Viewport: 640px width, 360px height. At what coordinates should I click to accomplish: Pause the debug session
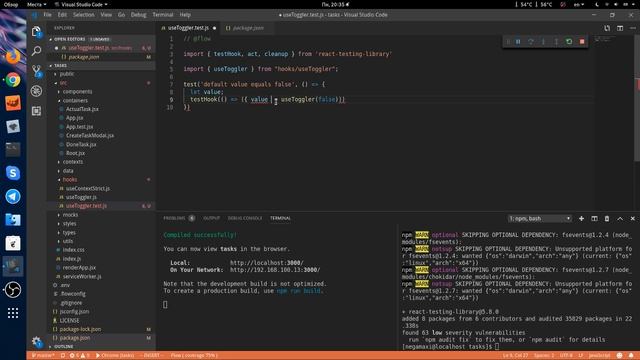[518, 42]
